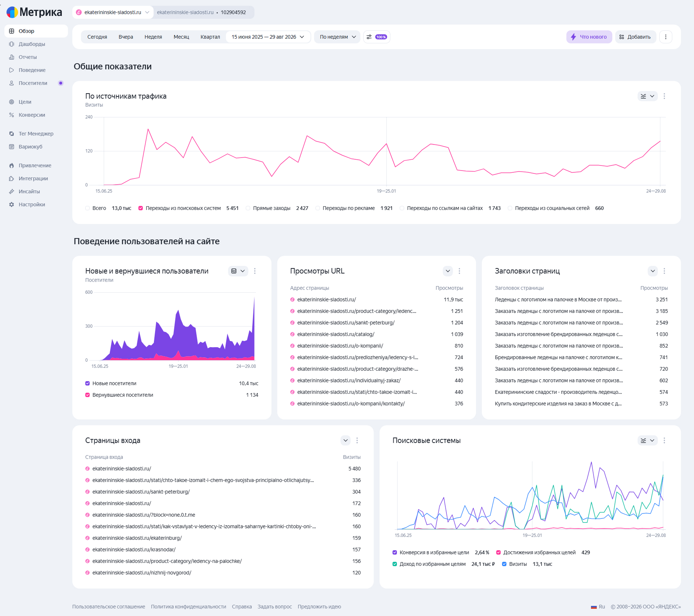This screenshot has width=694, height=616.
Task: Open the По неделям grouping dropdown
Action: pyautogui.click(x=337, y=37)
